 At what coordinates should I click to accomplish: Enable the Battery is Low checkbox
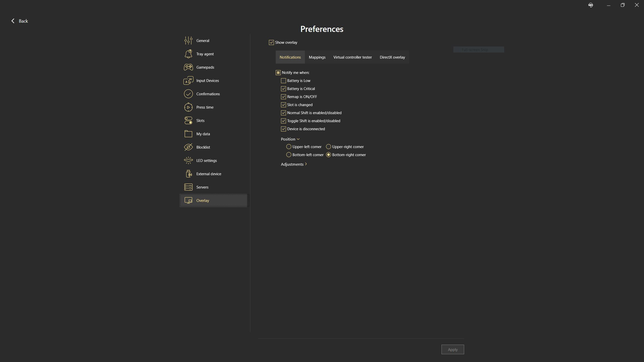click(x=283, y=81)
